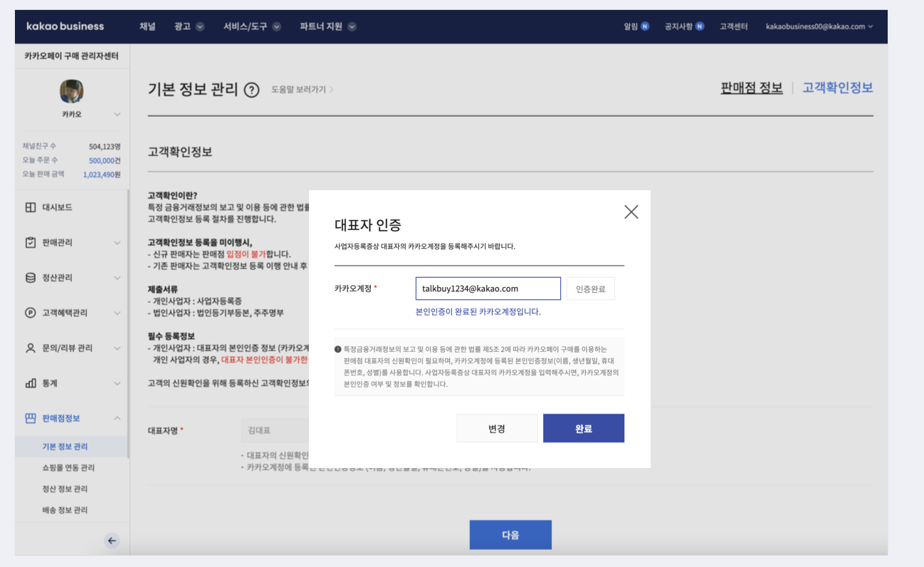This screenshot has width=924, height=567.
Task: Click the 카카오 profile thumbnail
Action: (71, 90)
